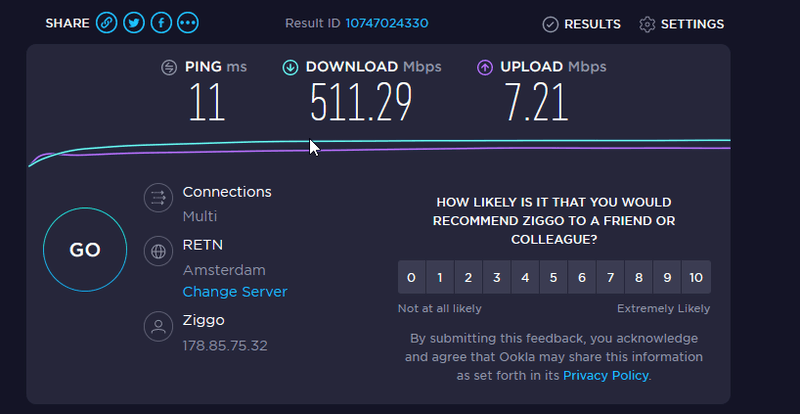The height and width of the screenshot is (414, 800).
Task: Open the Settings gear icon
Action: (647, 24)
